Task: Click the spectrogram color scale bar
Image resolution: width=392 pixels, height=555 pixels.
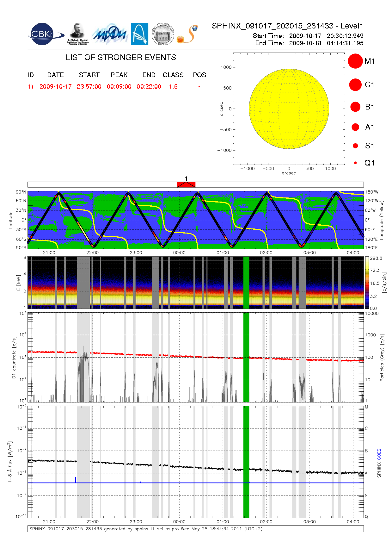Action: pyautogui.click(x=367, y=283)
